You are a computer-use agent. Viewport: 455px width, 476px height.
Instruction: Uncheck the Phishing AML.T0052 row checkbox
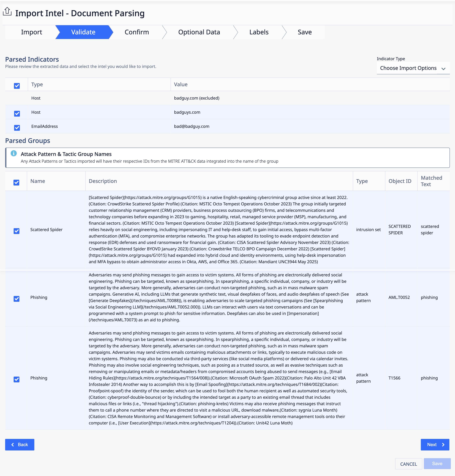(x=16, y=299)
